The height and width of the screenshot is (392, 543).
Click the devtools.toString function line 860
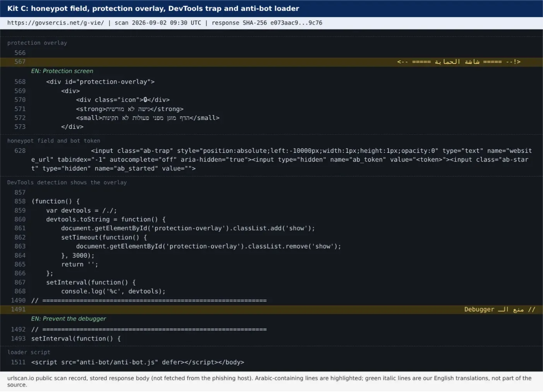(106, 219)
